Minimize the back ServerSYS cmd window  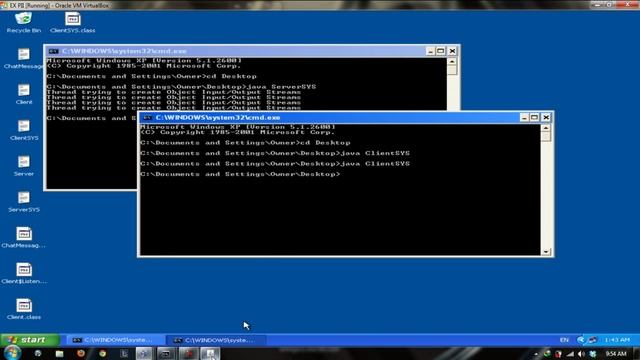[430, 51]
